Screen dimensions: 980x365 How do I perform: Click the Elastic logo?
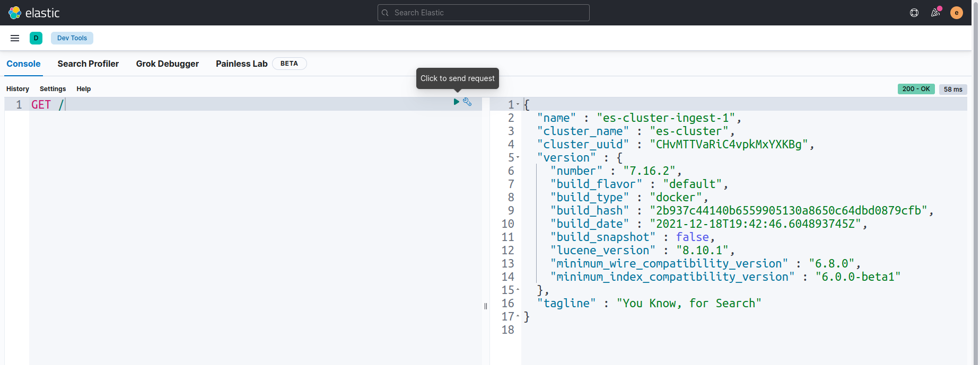click(x=34, y=13)
